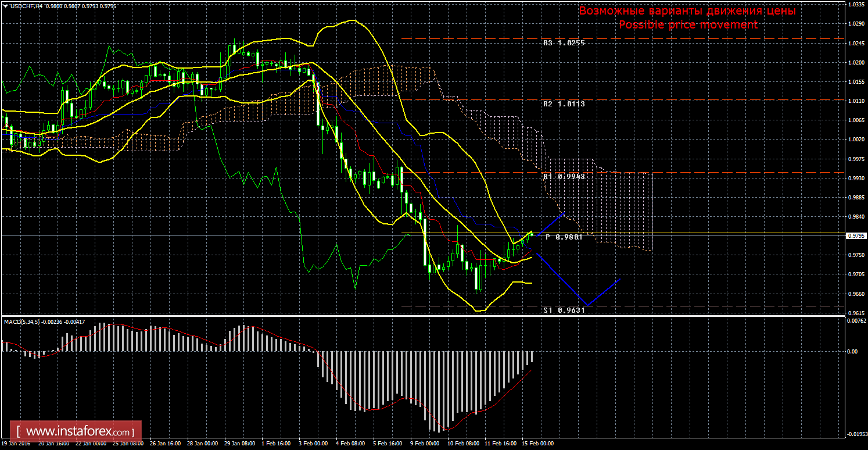Screen dimensions: 868x450
Task: Select the S1 0.9631 support label
Action: (564, 310)
